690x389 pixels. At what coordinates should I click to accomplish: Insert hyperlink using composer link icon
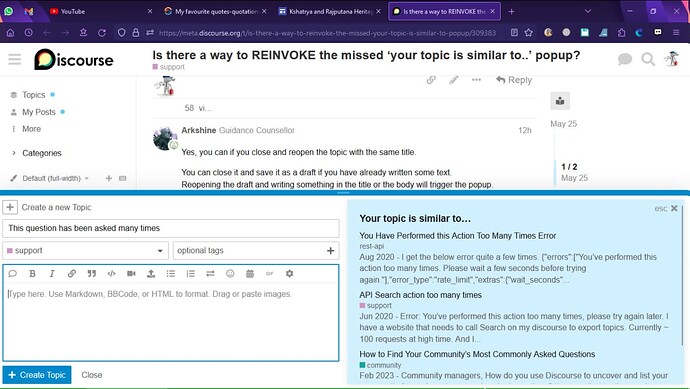click(x=72, y=274)
